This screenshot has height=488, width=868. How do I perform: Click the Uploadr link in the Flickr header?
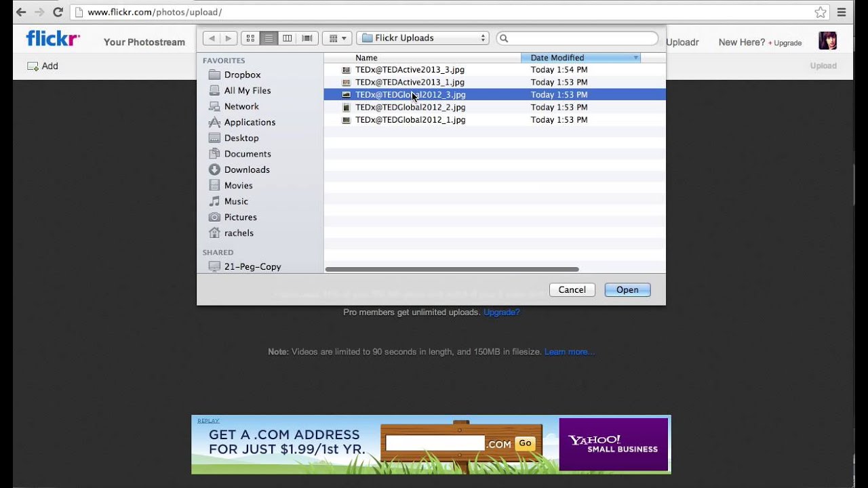point(682,42)
